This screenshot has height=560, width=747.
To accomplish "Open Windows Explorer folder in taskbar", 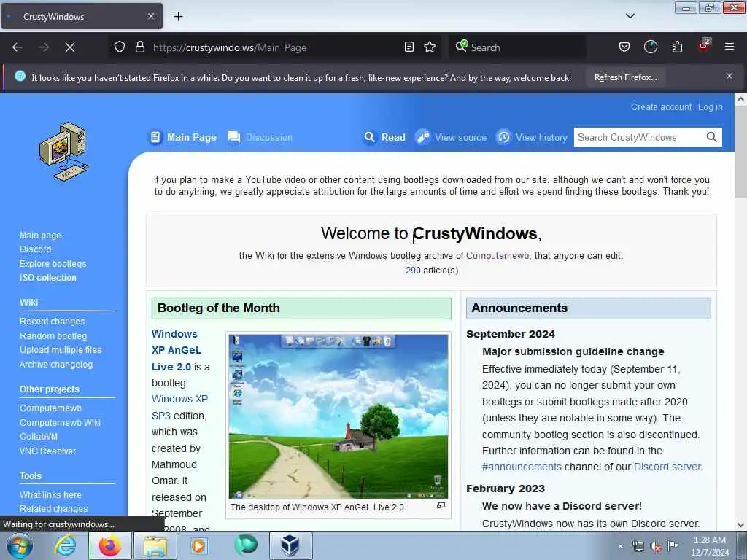I will (155, 545).
